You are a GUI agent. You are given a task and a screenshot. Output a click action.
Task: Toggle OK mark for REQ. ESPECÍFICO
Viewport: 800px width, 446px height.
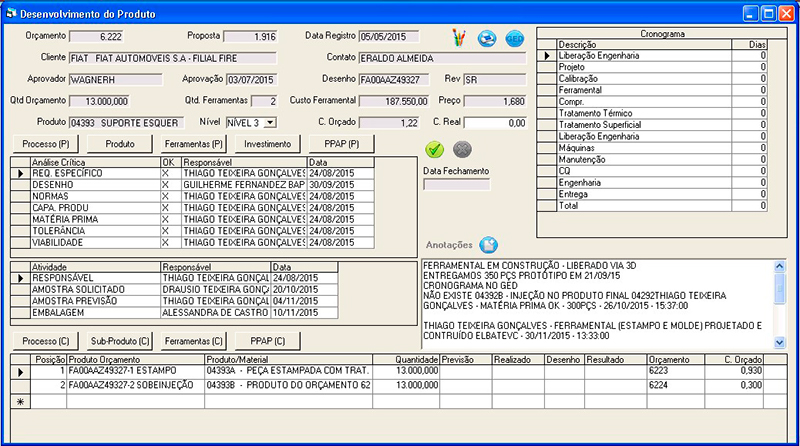click(x=171, y=173)
